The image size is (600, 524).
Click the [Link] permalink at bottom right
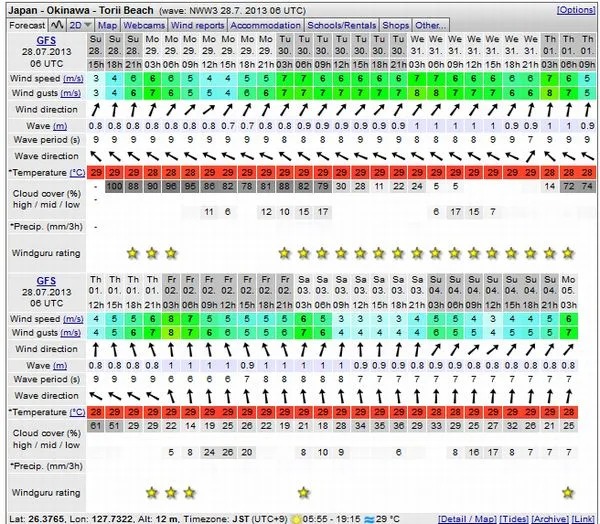[584, 517]
